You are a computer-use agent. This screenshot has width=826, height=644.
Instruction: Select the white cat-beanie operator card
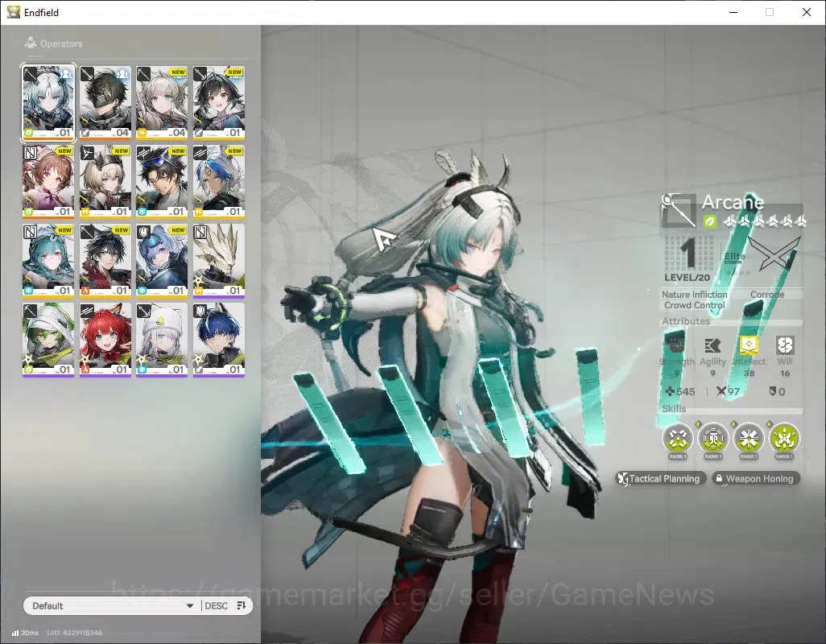pos(162,340)
